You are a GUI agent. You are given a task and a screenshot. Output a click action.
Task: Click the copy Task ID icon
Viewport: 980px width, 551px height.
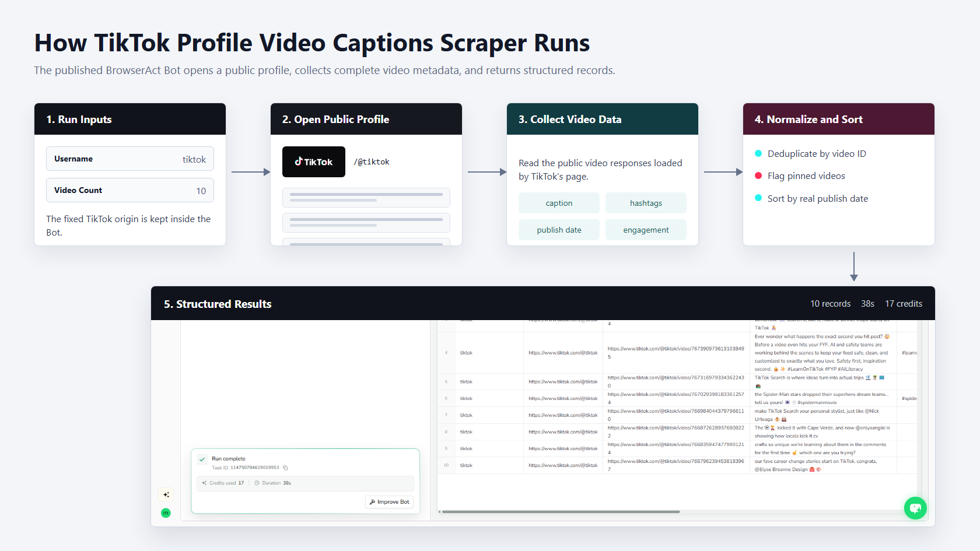tap(285, 468)
